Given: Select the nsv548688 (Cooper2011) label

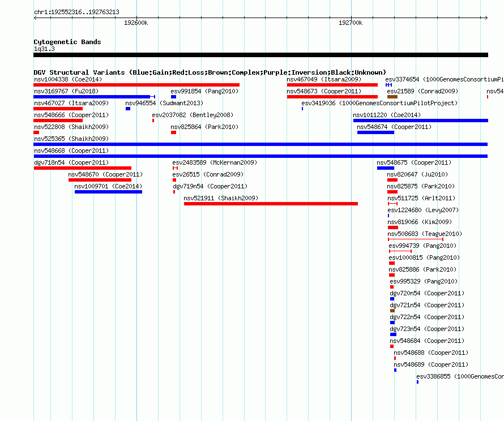Looking at the screenshot, I should click(x=431, y=353).
